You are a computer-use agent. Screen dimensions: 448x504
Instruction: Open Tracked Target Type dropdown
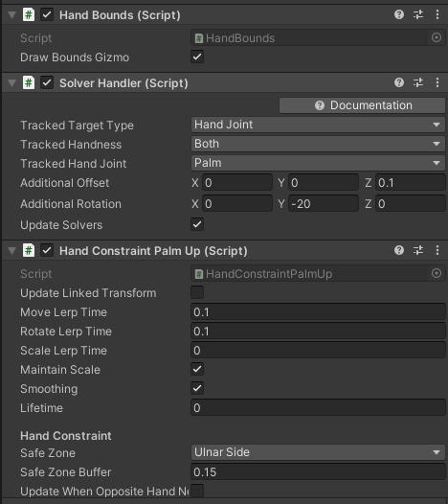(318, 125)
